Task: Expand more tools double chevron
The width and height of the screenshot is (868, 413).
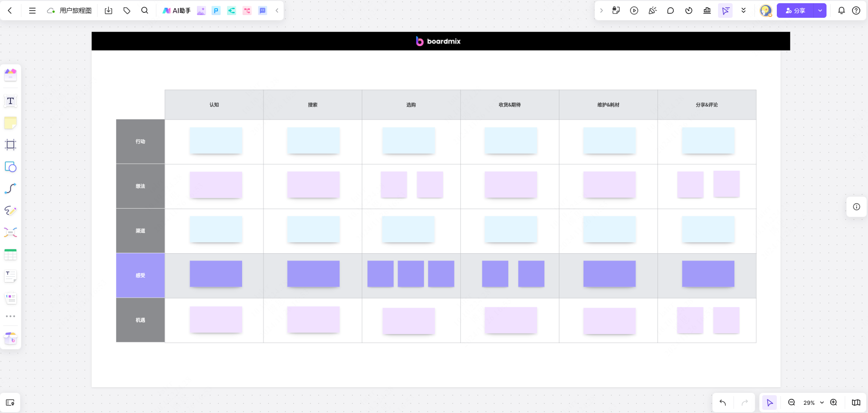Action: 744,10
